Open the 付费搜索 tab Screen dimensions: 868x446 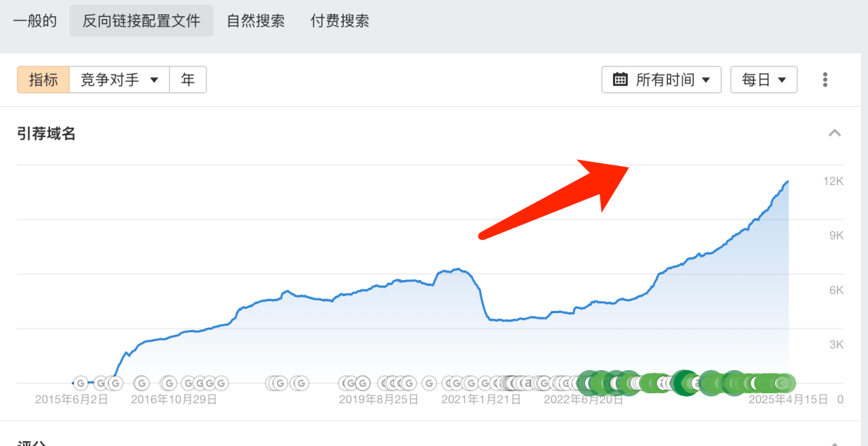click(x=339, y=20)
